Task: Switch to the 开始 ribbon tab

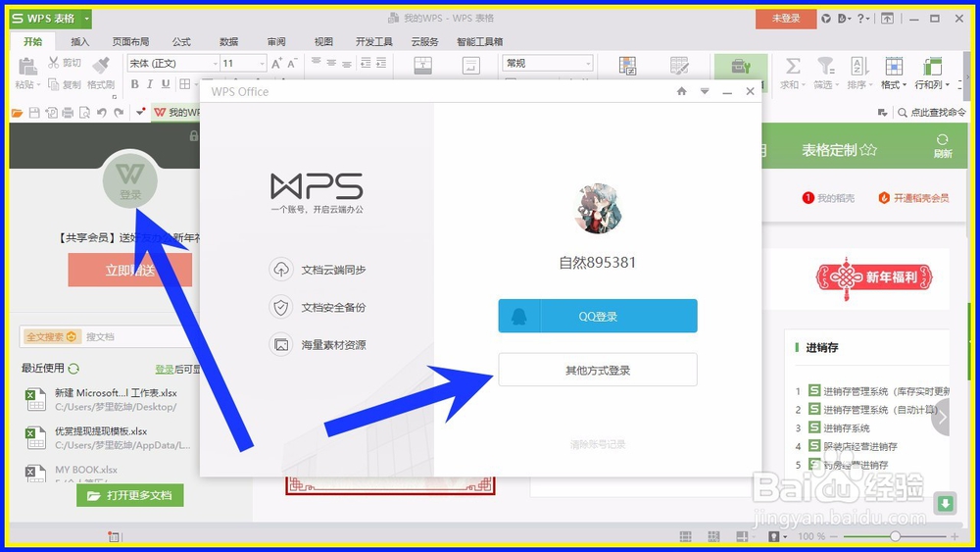Action: (32, 42)
